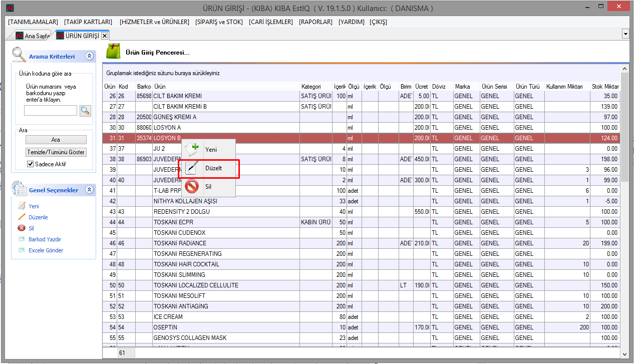Click the red Sil icon in context menu
634x364 pixels.
192,187
